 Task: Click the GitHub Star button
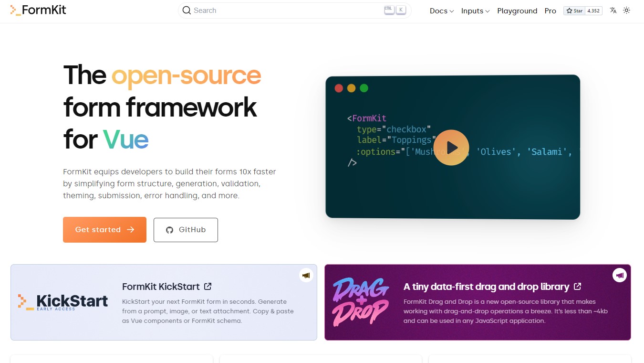[x=574, y=11]
